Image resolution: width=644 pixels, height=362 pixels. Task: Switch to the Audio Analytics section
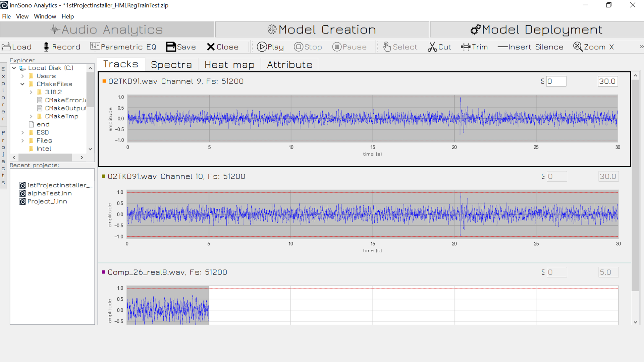pyautogui.click(x=107, y=29)
